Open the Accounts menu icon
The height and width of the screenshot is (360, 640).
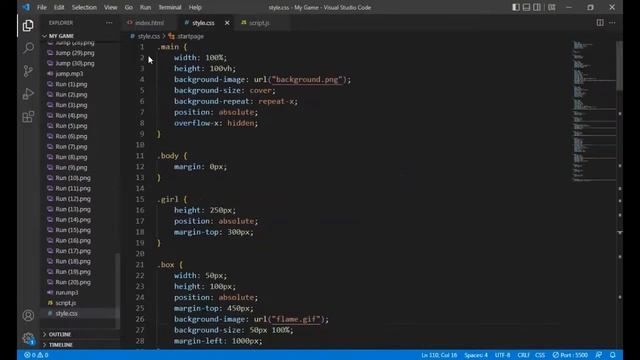tap(28, 316)
